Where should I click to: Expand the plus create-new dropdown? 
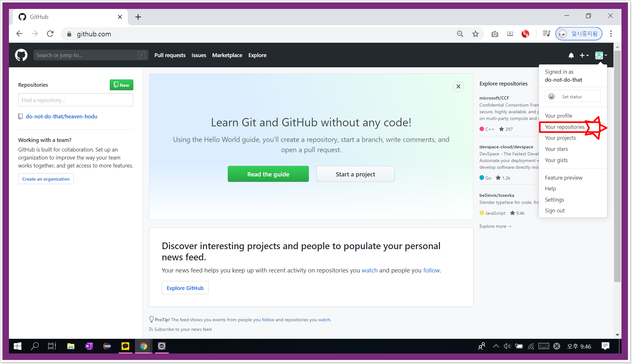click(584, 56)
